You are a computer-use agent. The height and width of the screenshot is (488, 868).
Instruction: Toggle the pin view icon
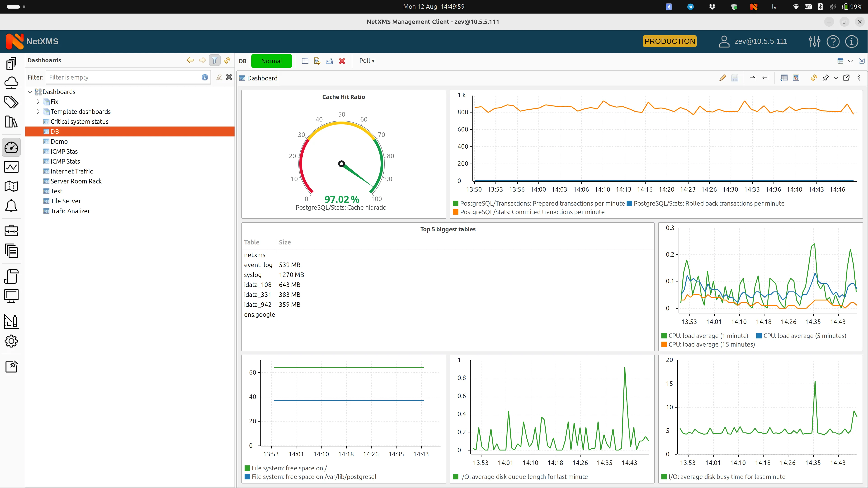tap(826, 78)
